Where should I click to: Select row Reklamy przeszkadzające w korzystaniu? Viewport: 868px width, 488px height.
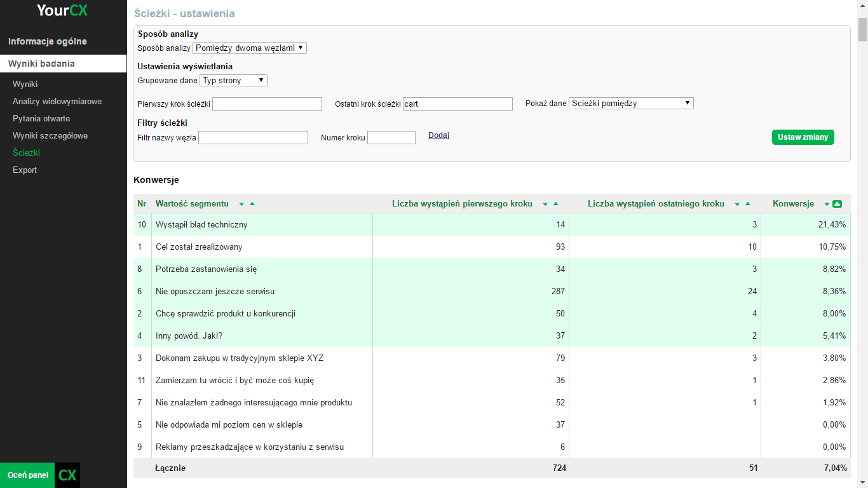click(492, 447)
